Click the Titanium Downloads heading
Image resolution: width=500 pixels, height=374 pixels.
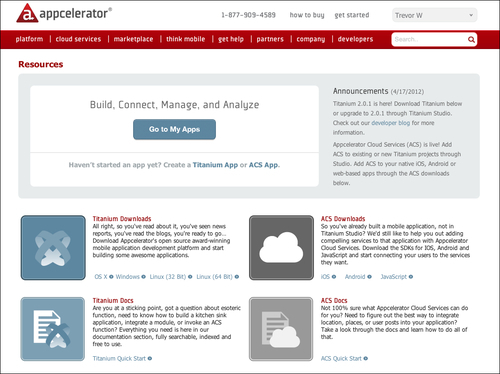(122, 219)
